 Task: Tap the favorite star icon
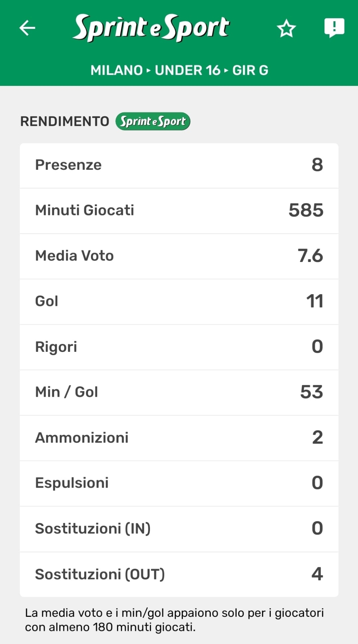pyautogui.click(x=286, y=29)
